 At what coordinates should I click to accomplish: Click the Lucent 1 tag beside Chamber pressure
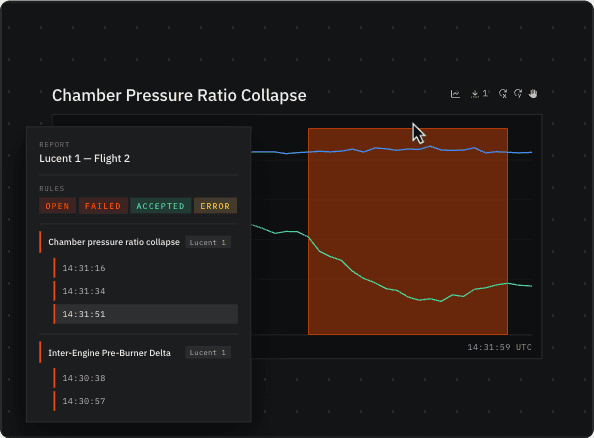208,242
